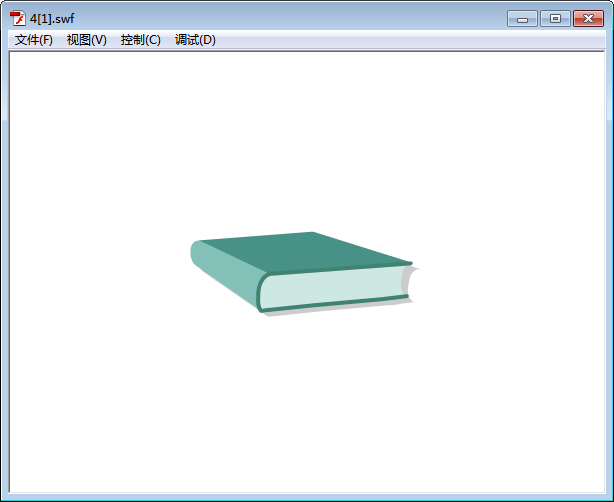Open the 控制(C) menu
Image resolution: width=614 pixels, height=502 pixels.
(141, 40)
